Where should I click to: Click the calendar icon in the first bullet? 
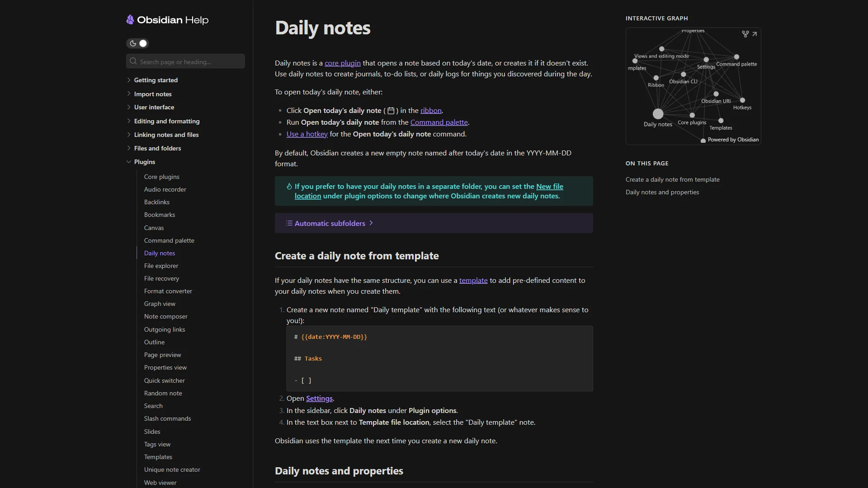tap(391, 111)
